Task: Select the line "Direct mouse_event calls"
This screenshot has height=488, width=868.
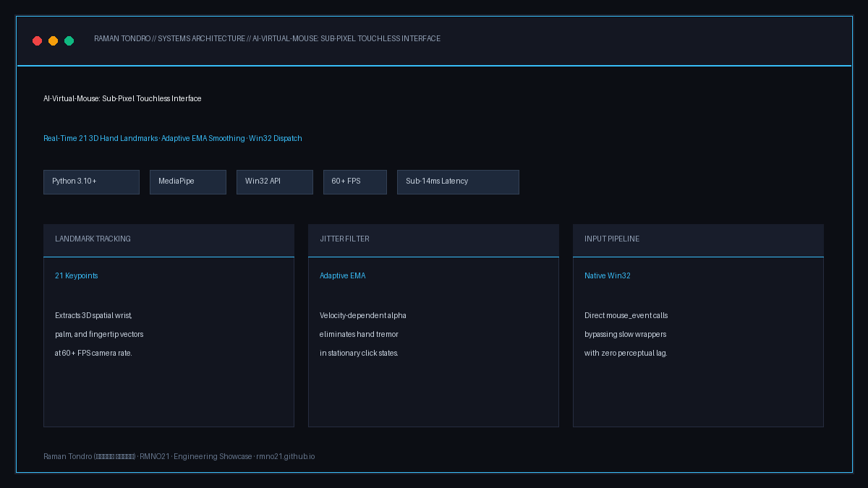Action: (x=626, y=316)
